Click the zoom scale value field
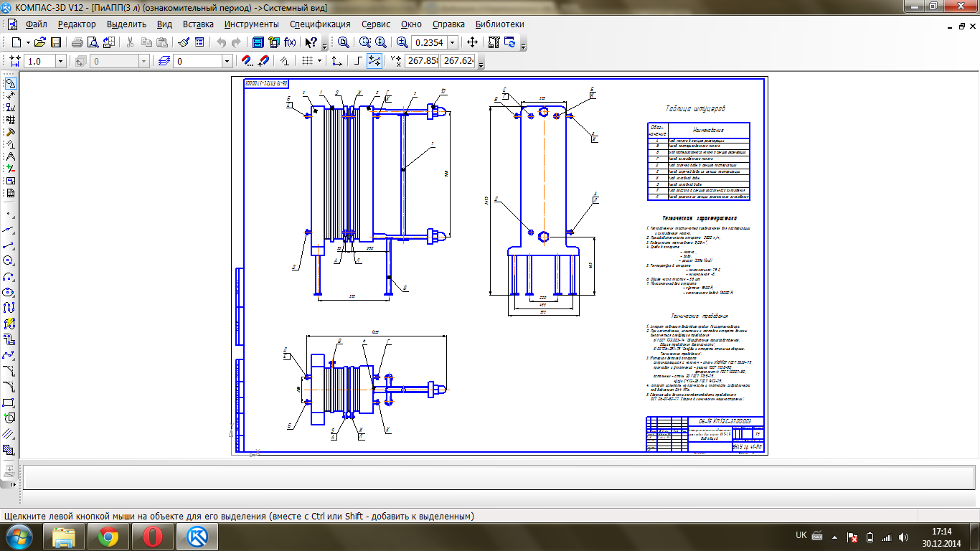The width and height of the screenshot is (980, 551). (x=428, y=42)
